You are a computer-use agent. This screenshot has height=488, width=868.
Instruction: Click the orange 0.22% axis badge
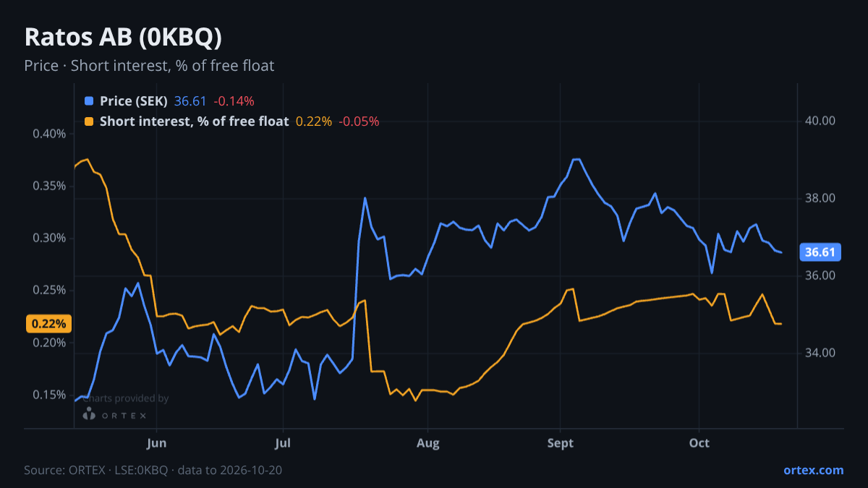49,324
